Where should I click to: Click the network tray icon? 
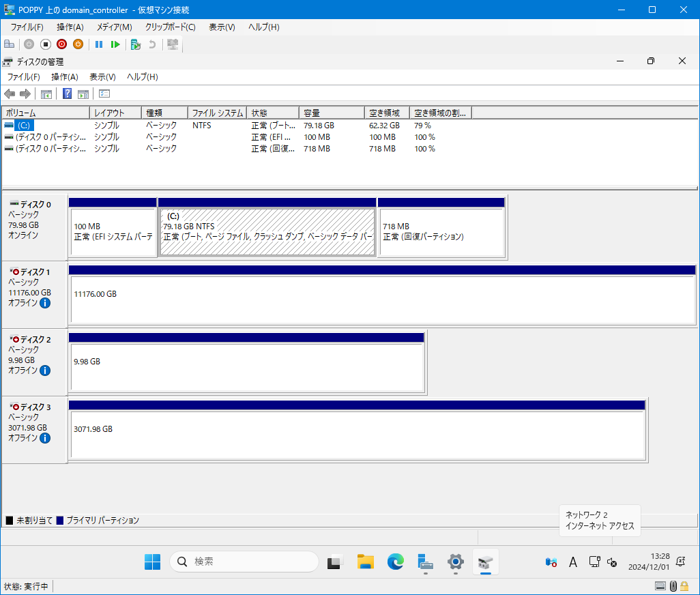594,562
